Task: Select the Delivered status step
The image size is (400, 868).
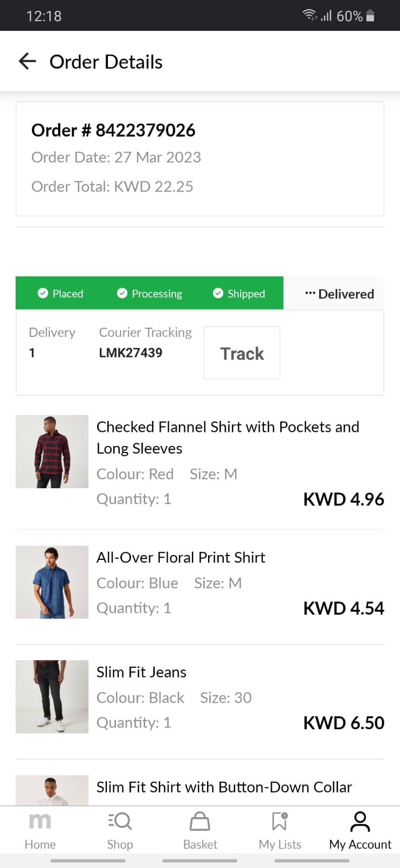Action: tap(340, 293)
